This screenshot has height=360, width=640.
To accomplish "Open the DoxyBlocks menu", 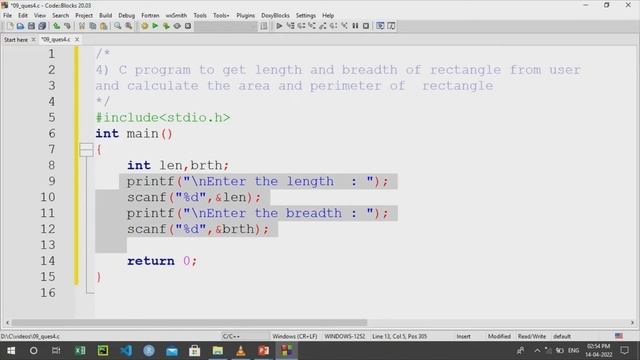I will click(275, 15).
